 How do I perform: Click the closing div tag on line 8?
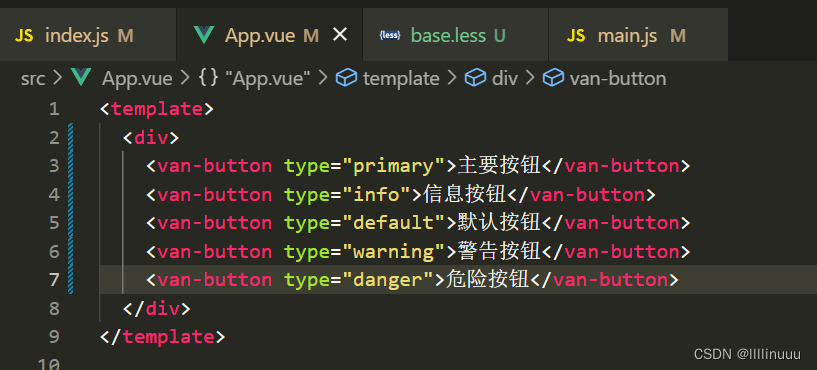[x=157, y=309]
